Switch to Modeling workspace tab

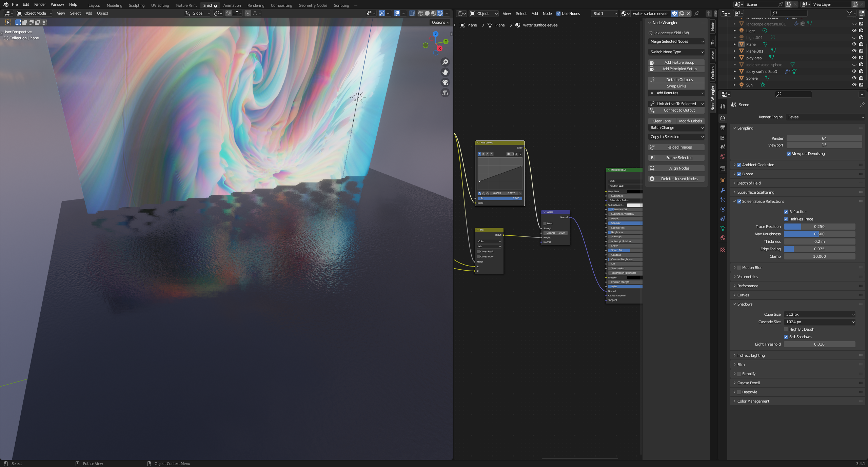pyautogui.click(x=114, y=5)
